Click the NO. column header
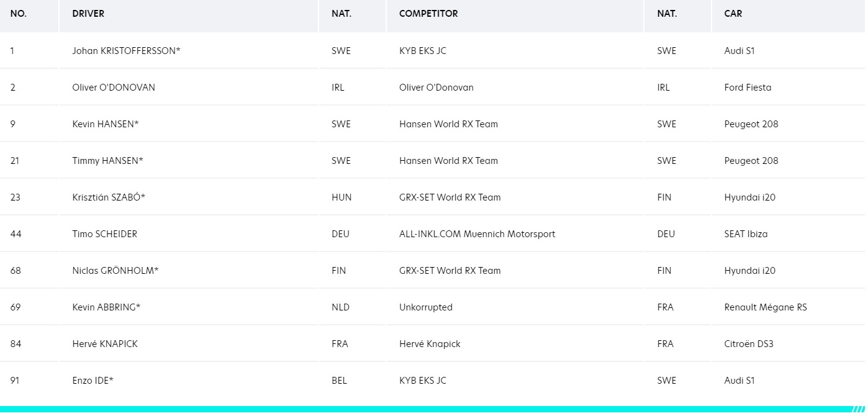Viewport: 868px width, 416px height. [x=19, y=14]
